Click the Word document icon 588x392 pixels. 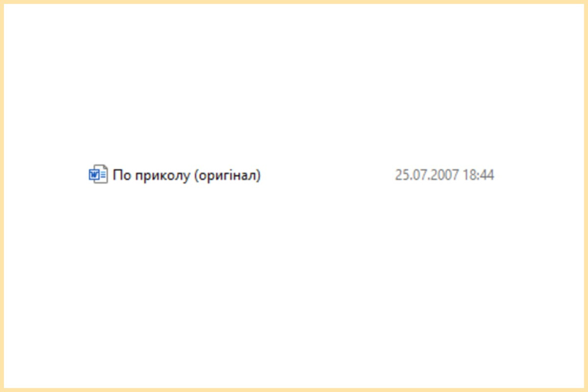click(x=98, y=174)
